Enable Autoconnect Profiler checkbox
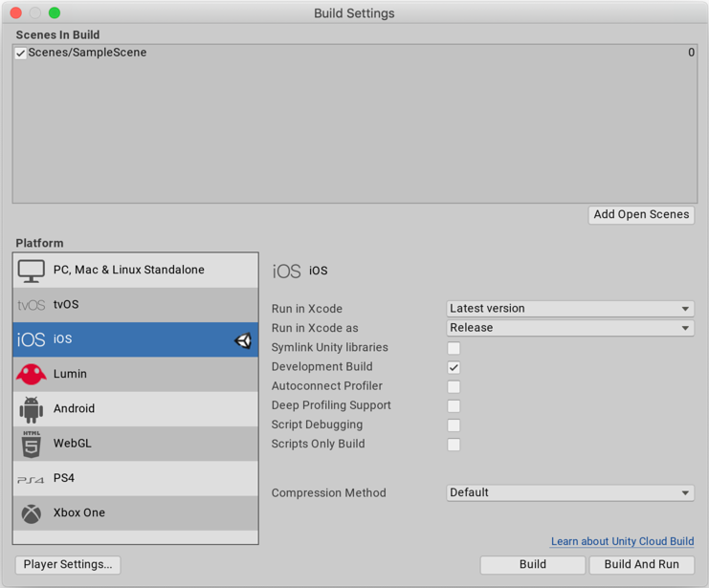 pyautogui.click(x=454, y=387)
